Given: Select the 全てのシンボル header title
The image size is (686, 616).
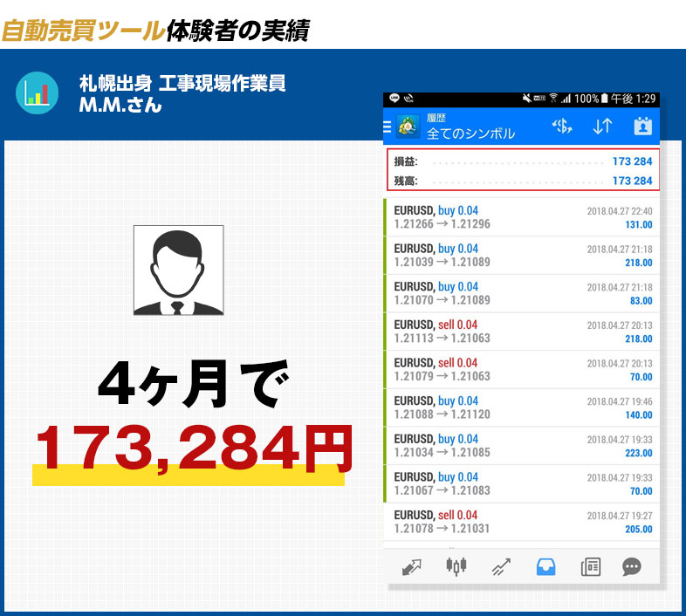Looking at the screenshot, I should pyautogui.click(x=470, y=133).
